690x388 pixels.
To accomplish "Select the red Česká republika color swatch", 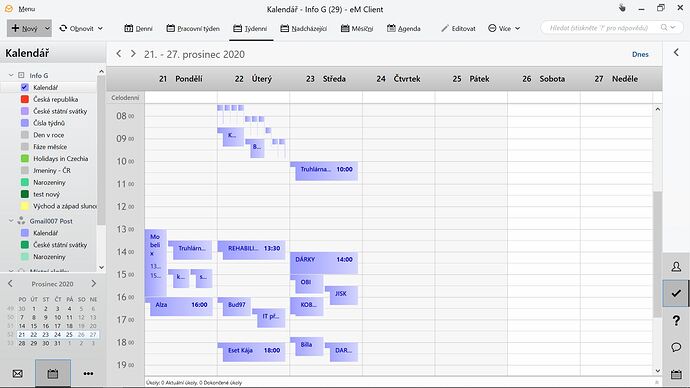I will (x=25, y=99).
